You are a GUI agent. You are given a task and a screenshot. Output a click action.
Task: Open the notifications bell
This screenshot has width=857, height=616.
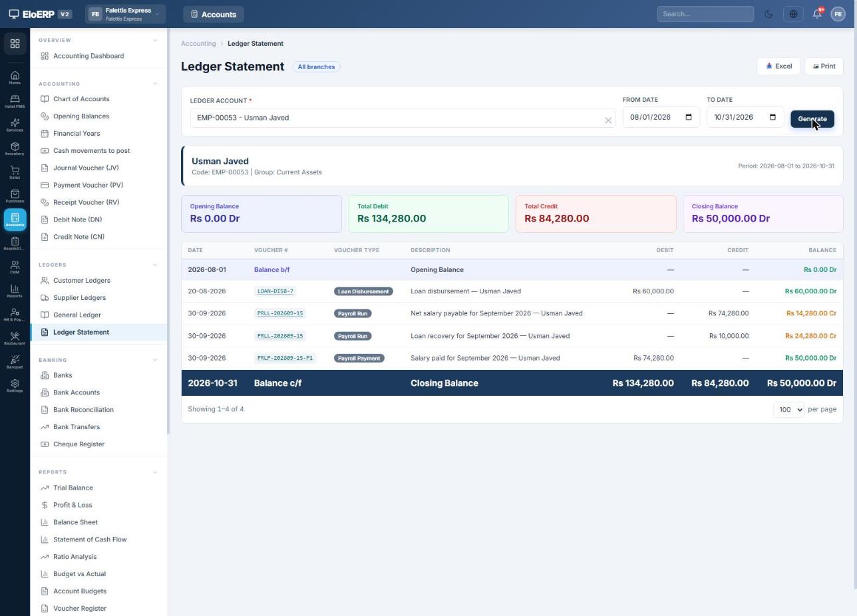[x=817, y=14]
